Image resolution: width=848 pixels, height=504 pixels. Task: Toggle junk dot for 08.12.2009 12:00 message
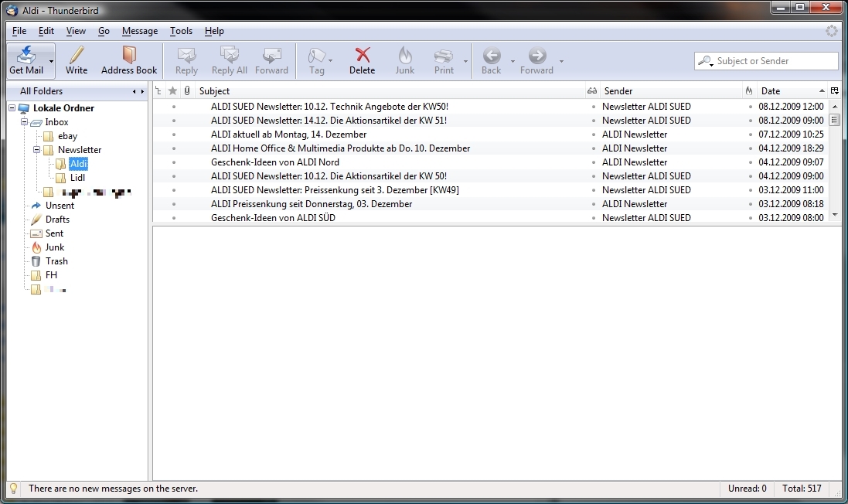click(x=750, y=107)
